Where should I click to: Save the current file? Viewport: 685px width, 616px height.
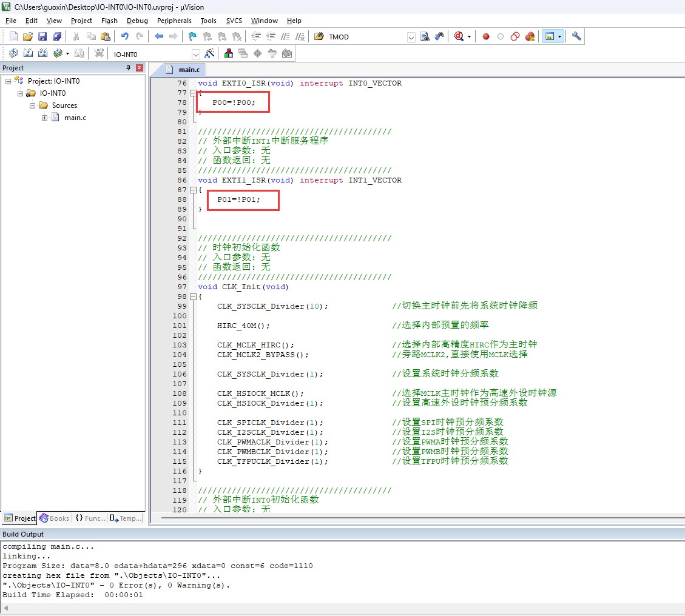pos(42,36)
